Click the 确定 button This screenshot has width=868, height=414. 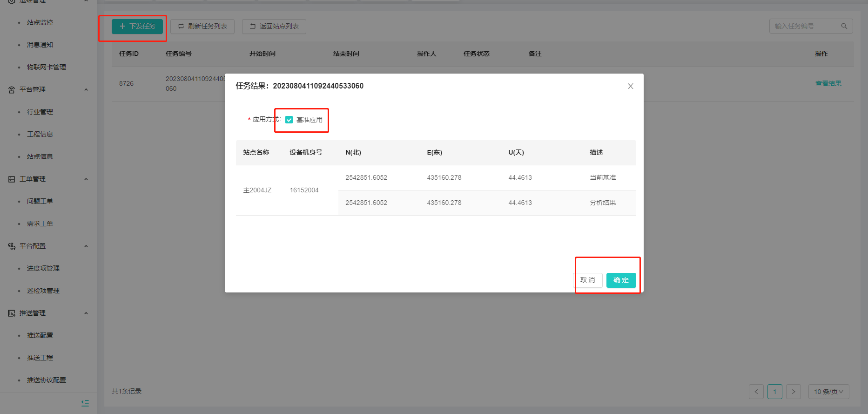(621, 280)
